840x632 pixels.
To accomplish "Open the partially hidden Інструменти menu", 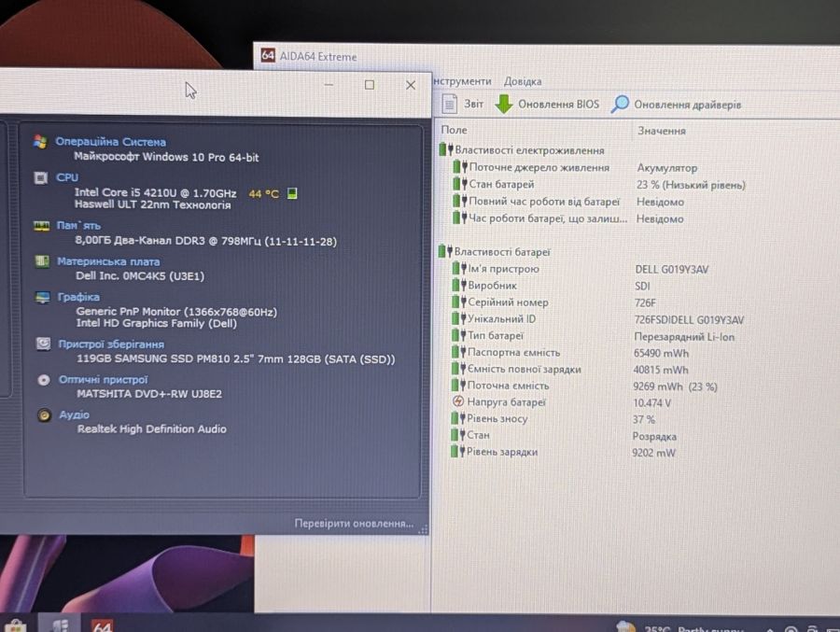I will (x=462, y=81).
